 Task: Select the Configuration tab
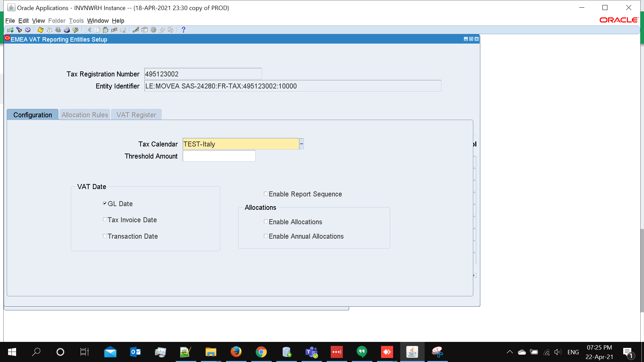click(x=33, y=115)
